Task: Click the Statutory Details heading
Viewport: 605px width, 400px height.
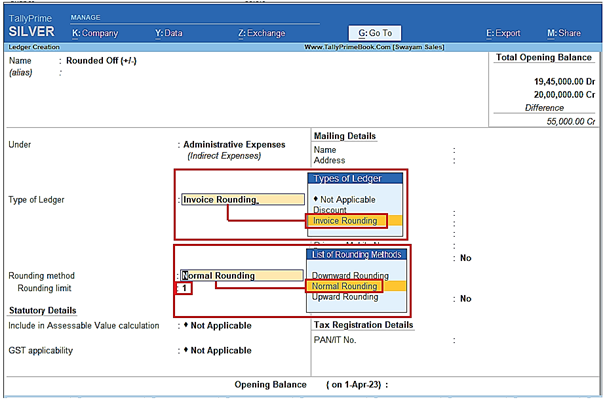Action: pyautogui.click(x=42, y=311)
